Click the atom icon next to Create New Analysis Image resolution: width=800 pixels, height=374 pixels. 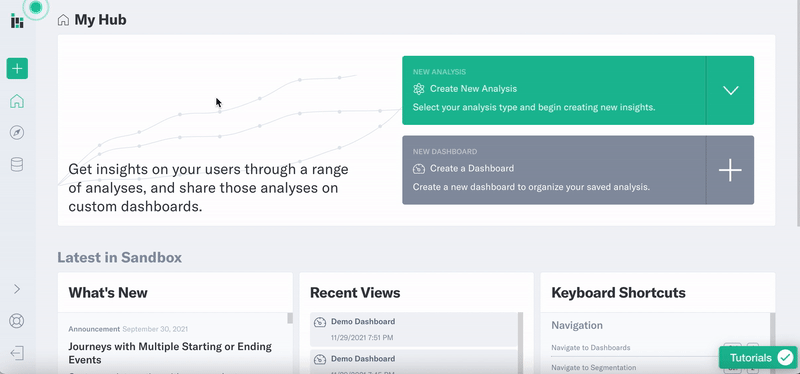click(419, 89)
